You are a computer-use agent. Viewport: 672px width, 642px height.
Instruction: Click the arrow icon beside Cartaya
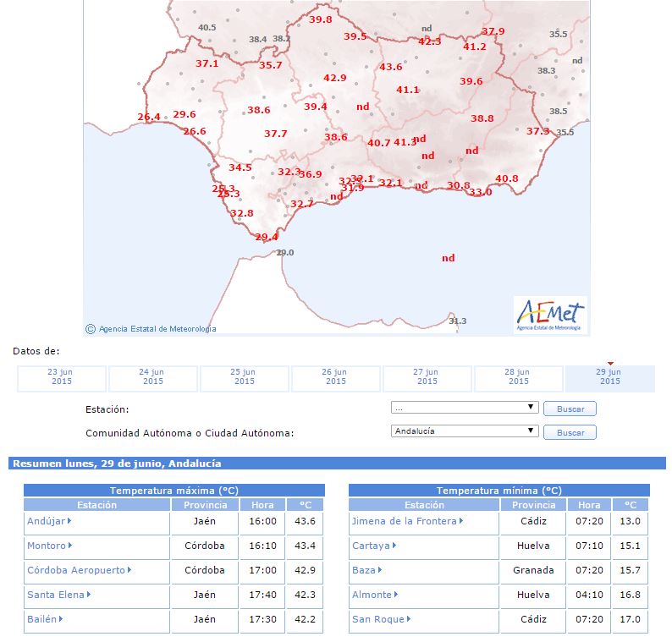(394, 546)
